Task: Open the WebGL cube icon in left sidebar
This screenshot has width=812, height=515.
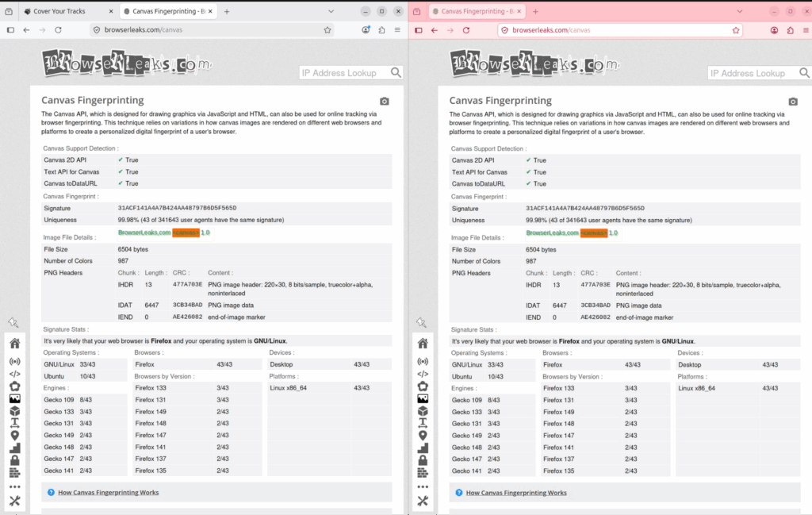Action: (14, 411)
